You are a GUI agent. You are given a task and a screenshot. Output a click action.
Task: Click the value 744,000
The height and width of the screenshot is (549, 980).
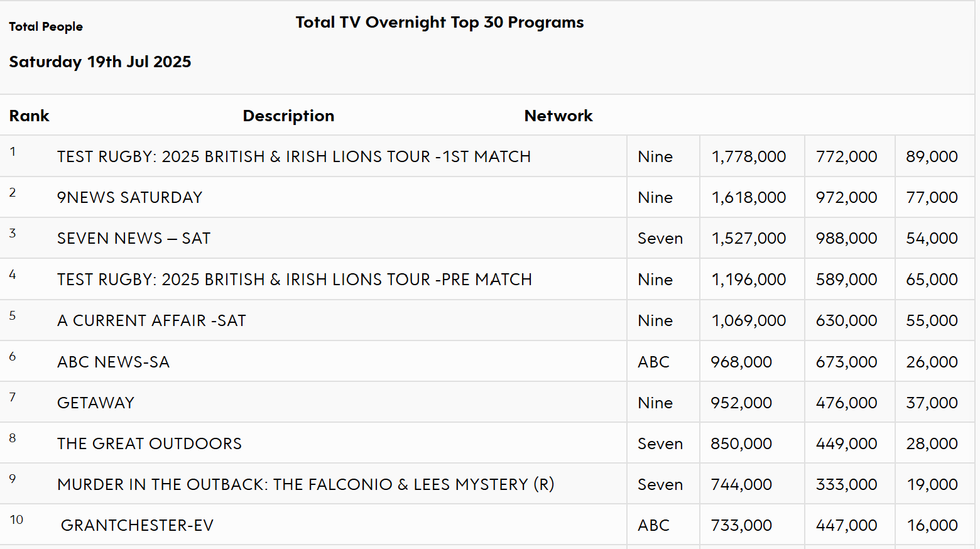pyautogui.click(x=741, y=484)
